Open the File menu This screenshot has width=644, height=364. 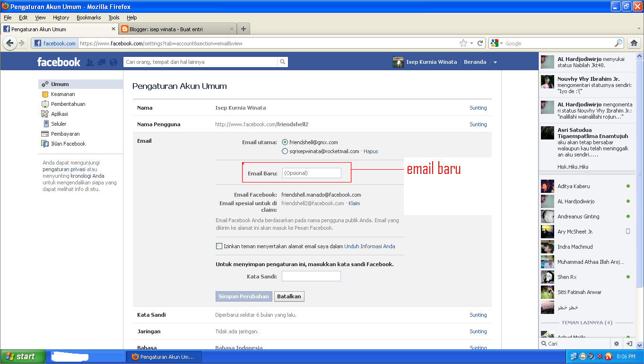pos(8,17)
